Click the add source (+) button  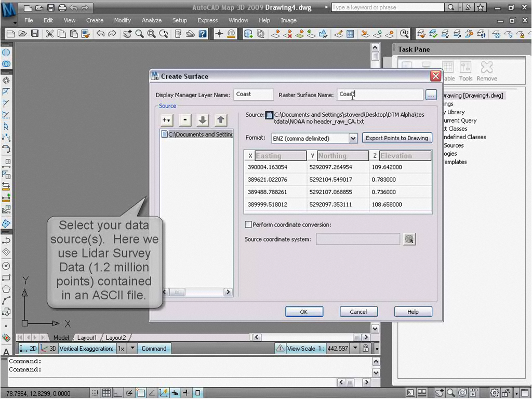[x=167, y=120]
